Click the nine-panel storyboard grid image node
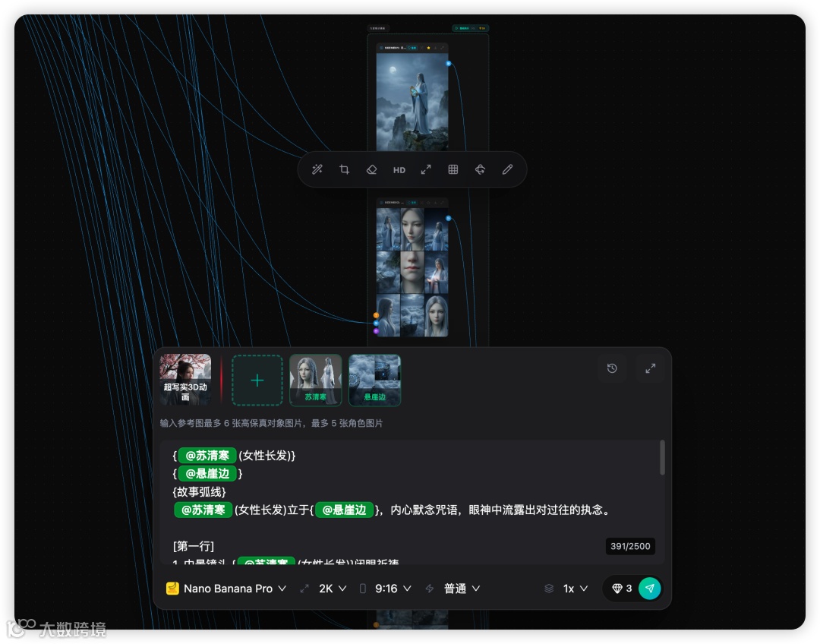Viewport: 820px width, 644px height. click(412, 272)
